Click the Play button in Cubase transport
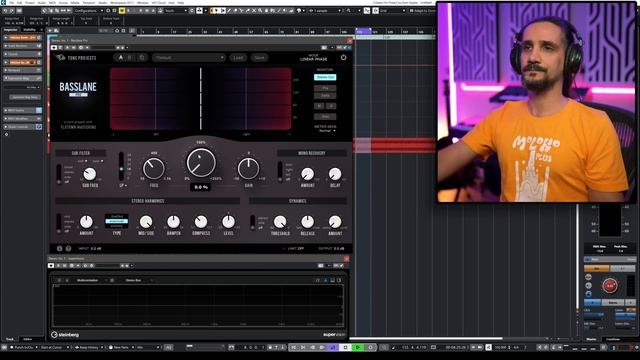This screenshot has width=640, height=360. click(x=358, y=347)
